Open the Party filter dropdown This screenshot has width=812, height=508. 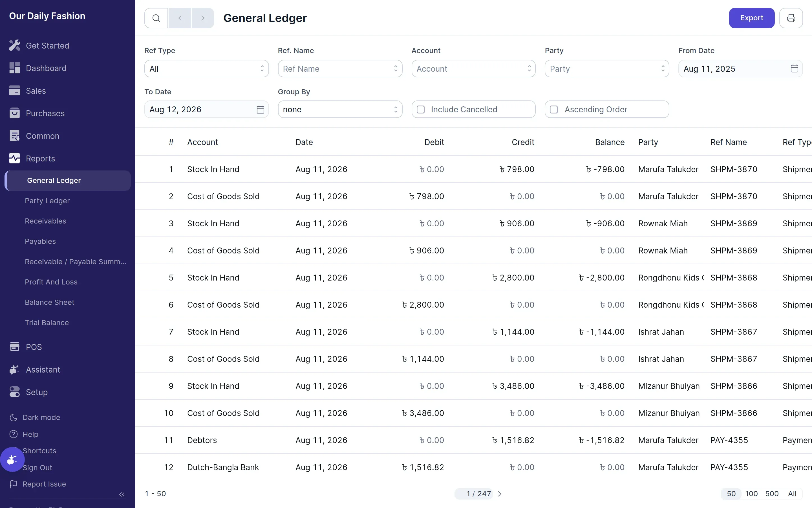607,69
